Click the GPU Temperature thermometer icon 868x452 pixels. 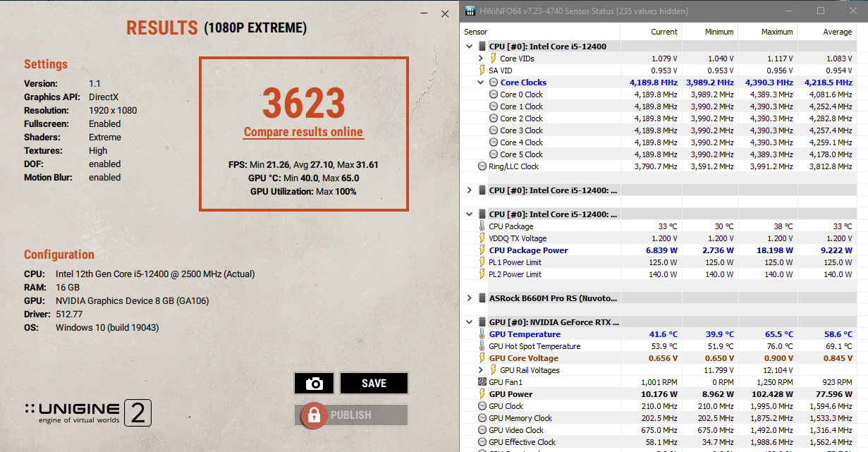click(482, 334)
